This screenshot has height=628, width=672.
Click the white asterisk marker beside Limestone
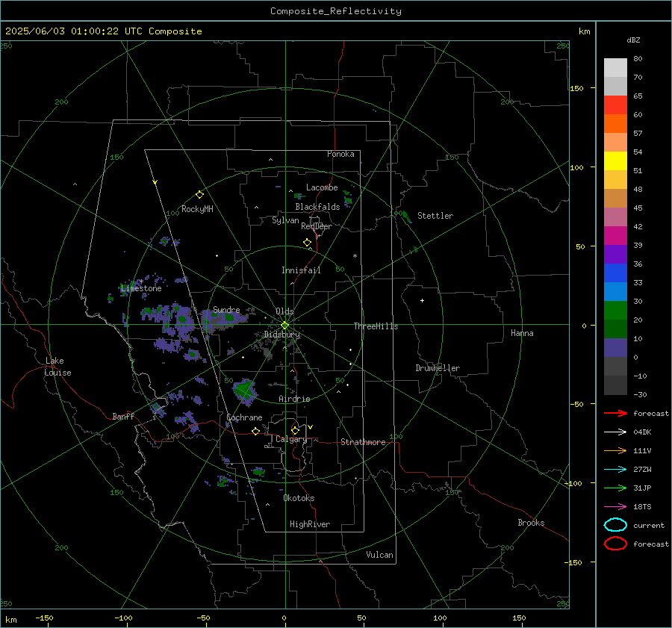pos(140,282)
